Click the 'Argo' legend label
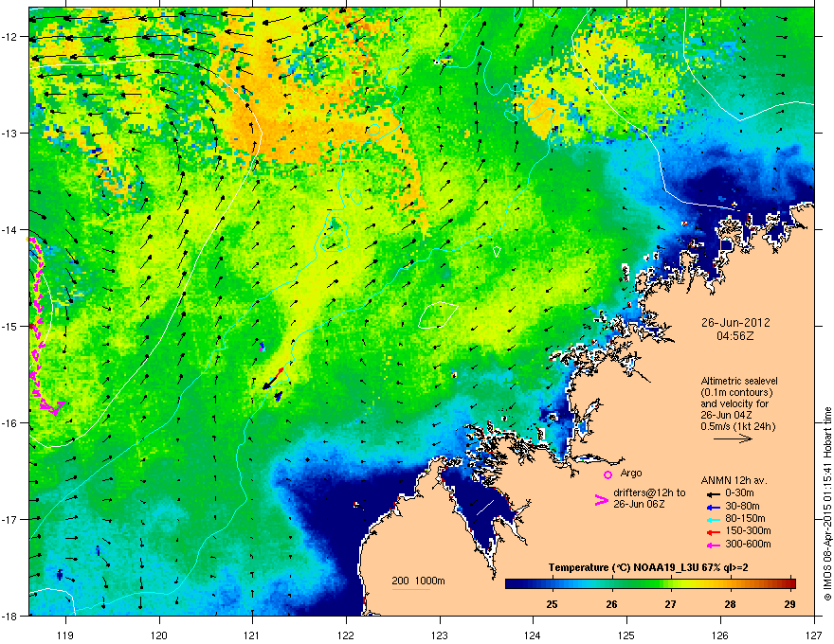Viewport: 834px width, 644px height. pos(631,473)
